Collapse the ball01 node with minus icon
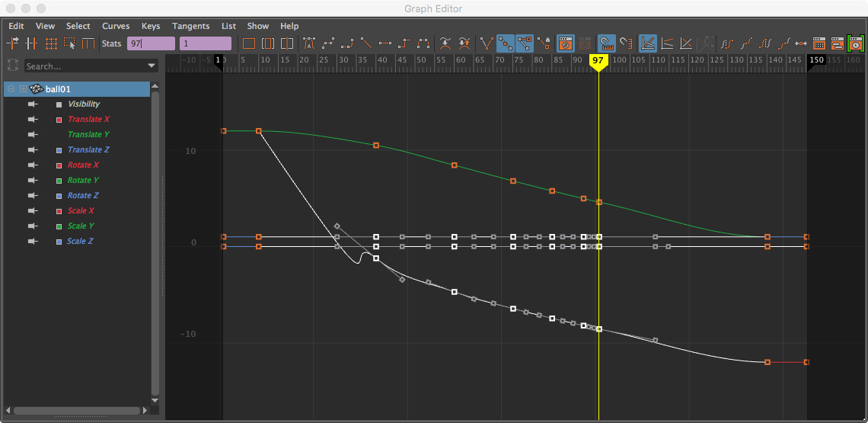 (x=11, y=89)
